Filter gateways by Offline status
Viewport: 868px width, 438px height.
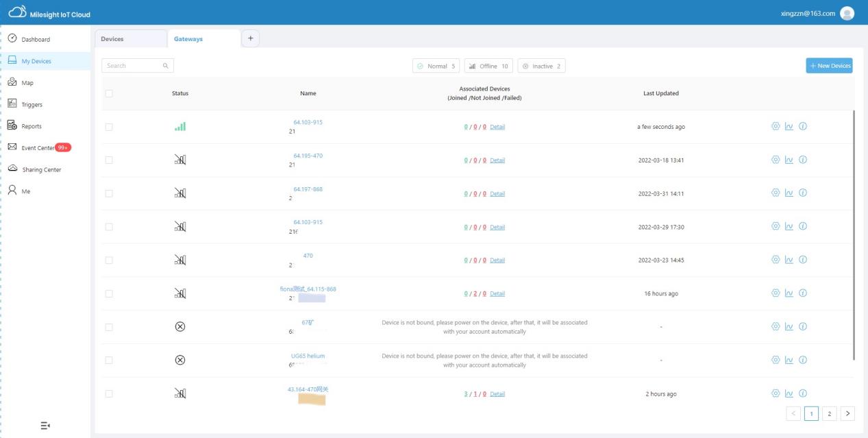point(488,66)
